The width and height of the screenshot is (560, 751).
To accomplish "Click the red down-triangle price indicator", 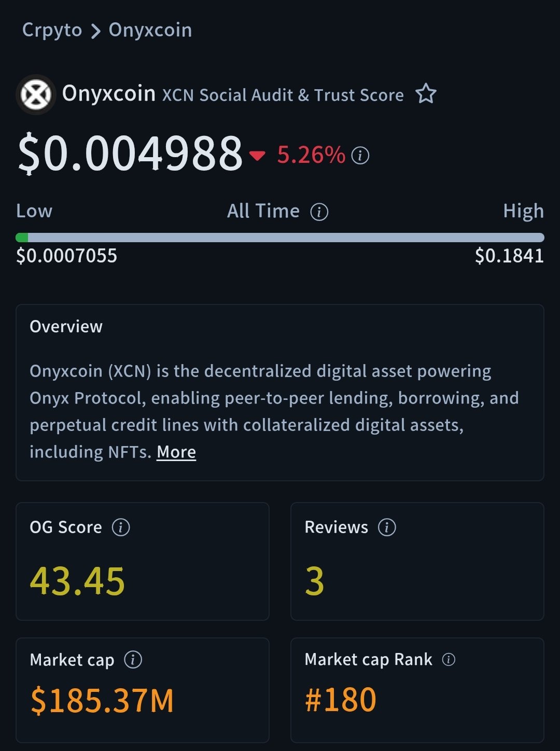I will pos(257,155).
